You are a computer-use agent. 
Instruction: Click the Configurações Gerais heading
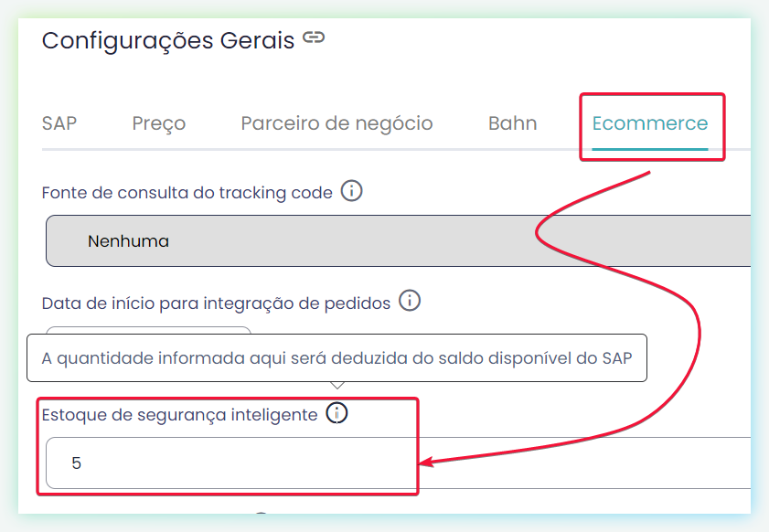(x=168, y=40)
